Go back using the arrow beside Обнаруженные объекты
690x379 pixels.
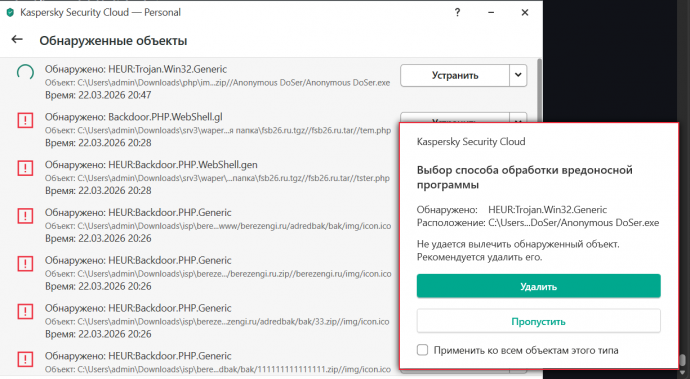coord(17,40)
